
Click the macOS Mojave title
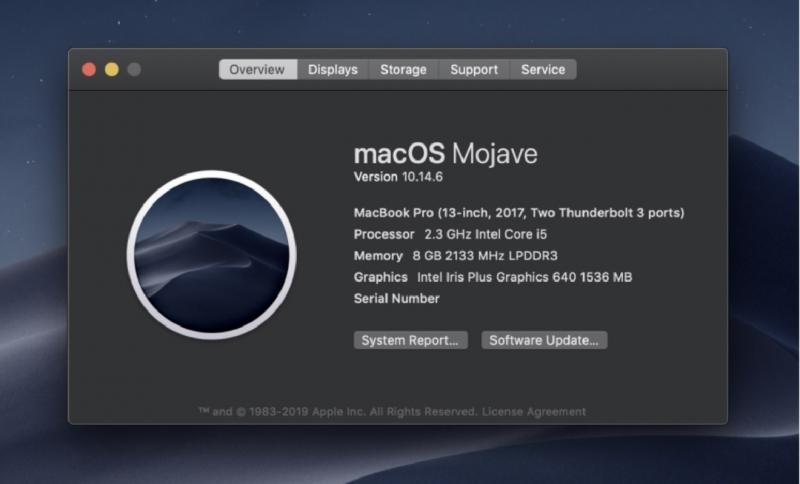(445, 154)
